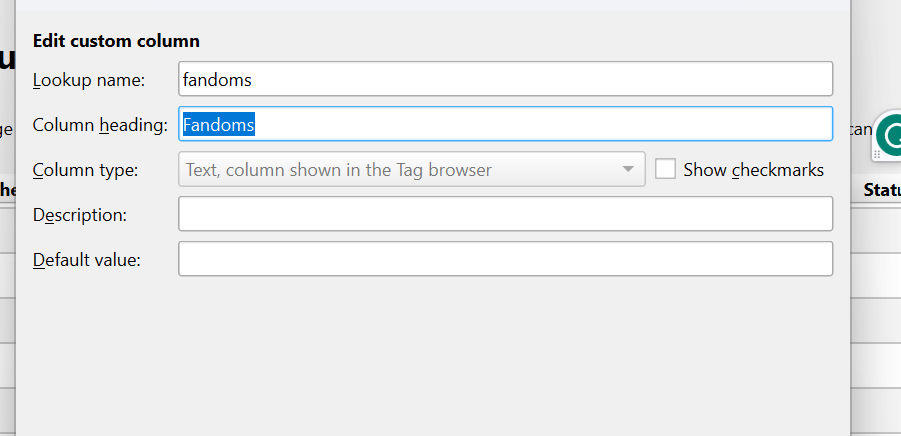
Task: Click the empty Description field
Action: [505, 214]
